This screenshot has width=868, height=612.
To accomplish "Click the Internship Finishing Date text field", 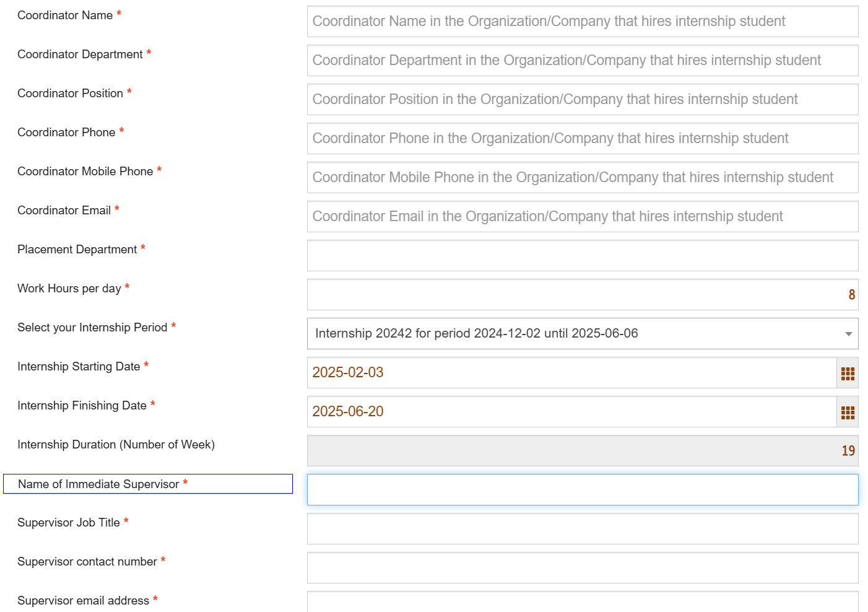I will (x=571, y=412).
